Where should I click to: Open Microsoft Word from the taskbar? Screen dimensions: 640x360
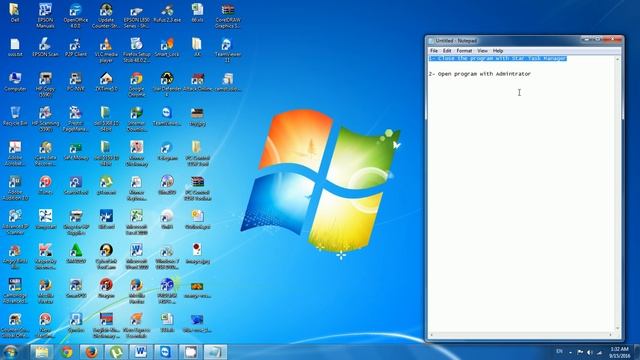click(141, 352)
